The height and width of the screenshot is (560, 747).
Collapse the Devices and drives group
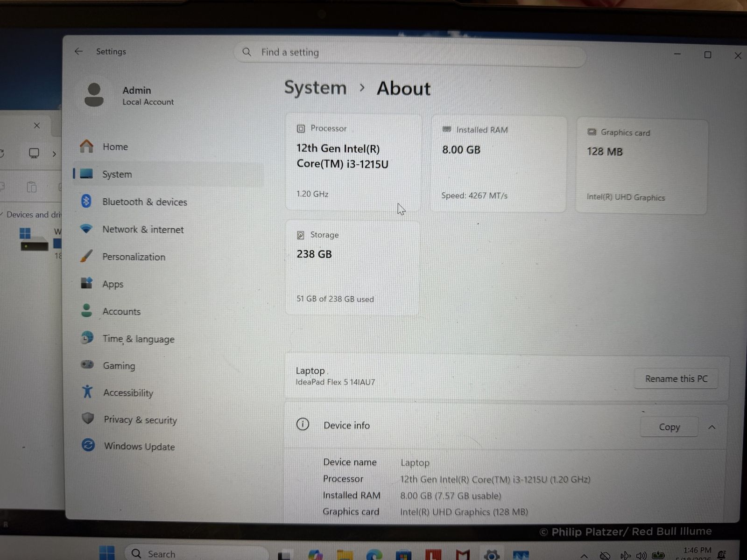pyautogui.click(x=2, y=214)
